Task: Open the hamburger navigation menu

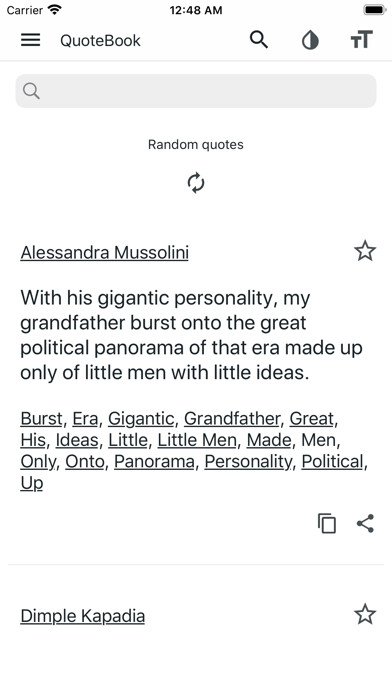Action: [x=31, y=40]
